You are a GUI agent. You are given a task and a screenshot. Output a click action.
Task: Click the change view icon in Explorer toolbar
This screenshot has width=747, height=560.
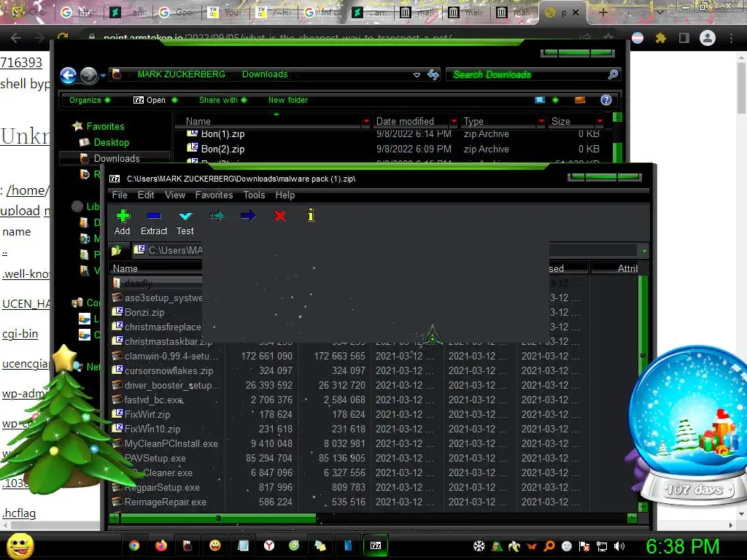pos(540,100)
